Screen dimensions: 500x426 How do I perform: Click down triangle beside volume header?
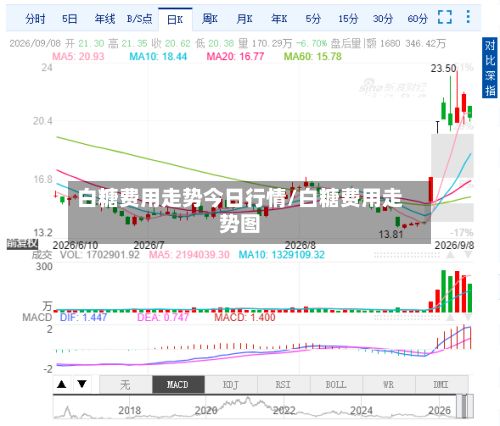pyautogui.click(x=468, y=255)
